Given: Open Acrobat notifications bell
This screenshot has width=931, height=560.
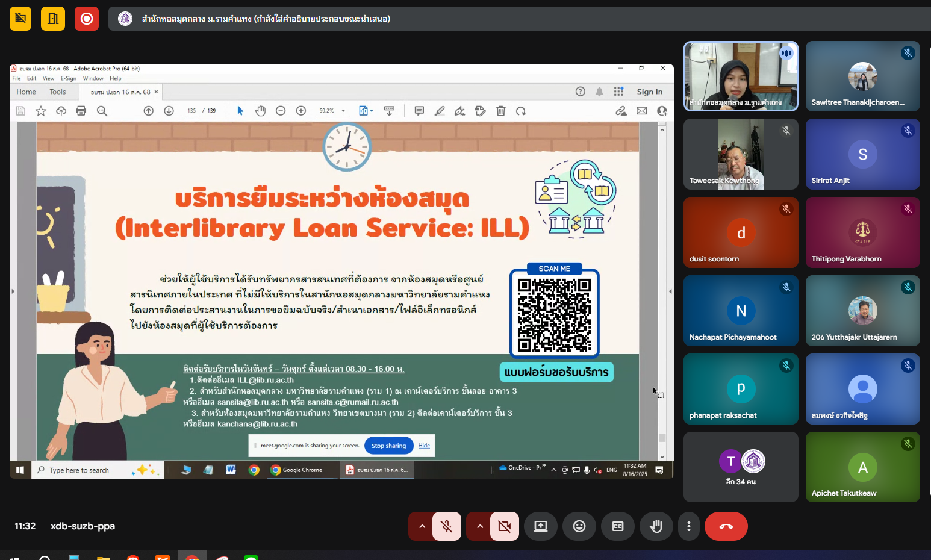Looking at the screenshot, I should pos(599,92).
